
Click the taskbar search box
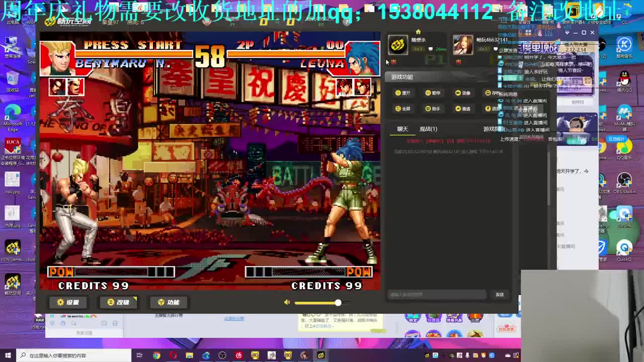pyautogui.click(x=73, y=355)
